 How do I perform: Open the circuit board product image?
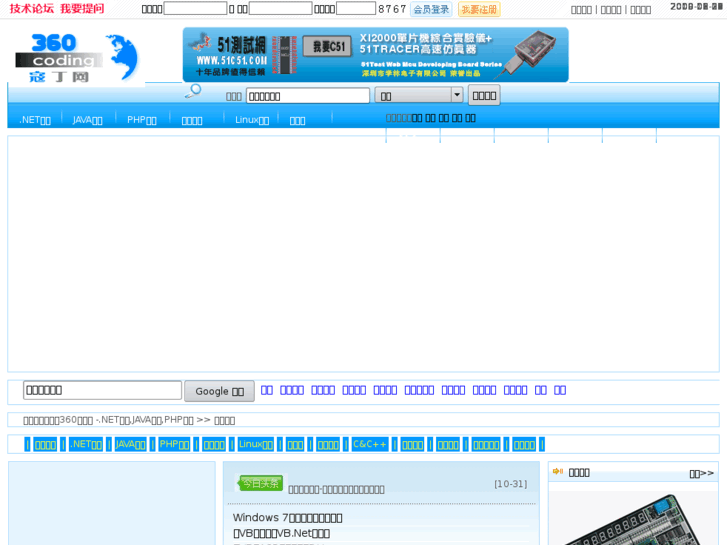(x=633, y=519)
